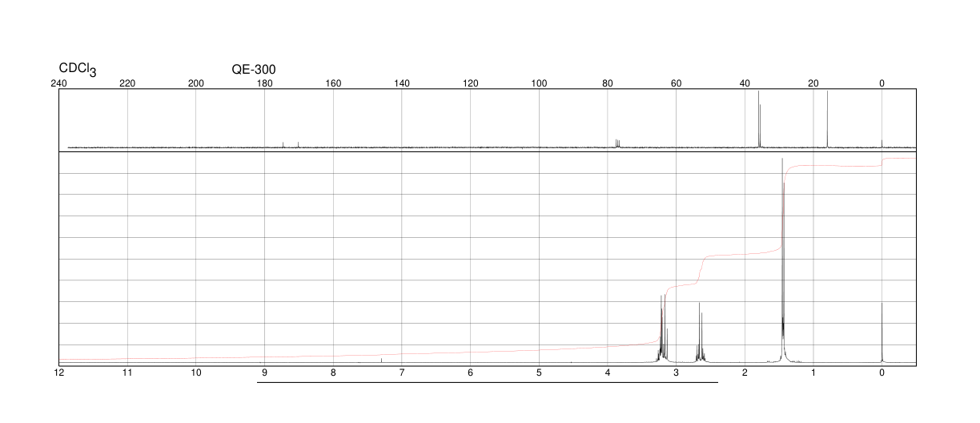
Task: Click the 7 ppm proton axis label
Action: 402,373
